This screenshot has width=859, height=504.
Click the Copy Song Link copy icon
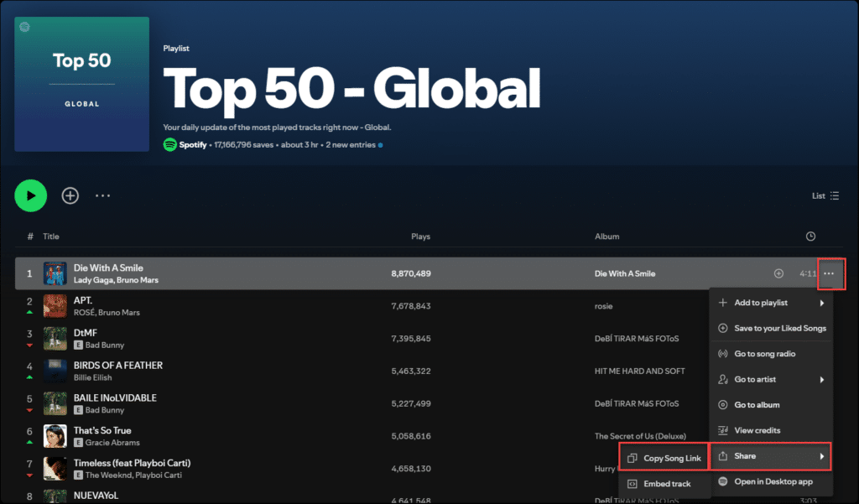click(633, 458)
